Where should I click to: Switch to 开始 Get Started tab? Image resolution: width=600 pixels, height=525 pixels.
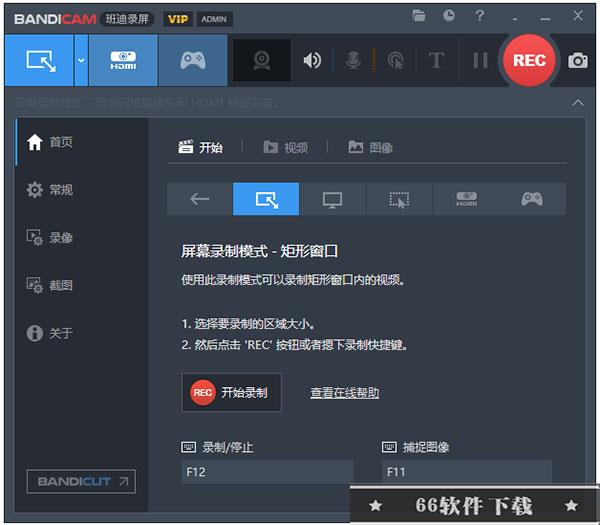[201, 147]
